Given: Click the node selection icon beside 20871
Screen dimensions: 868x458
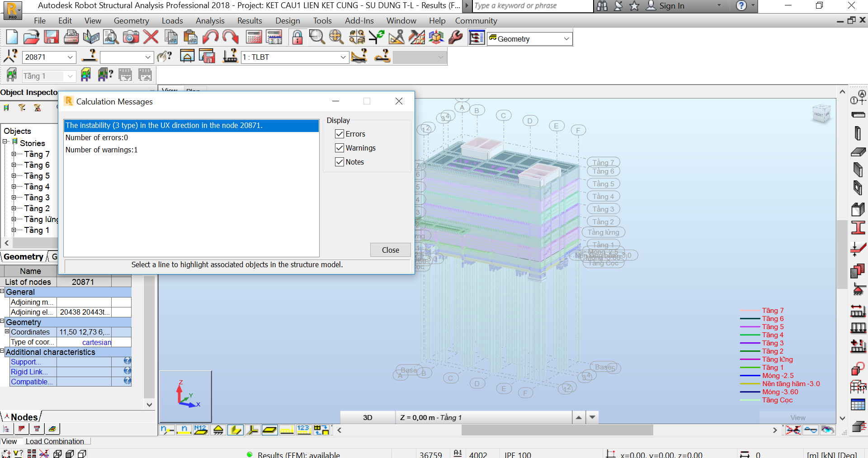Looking at the screenshot, I should (11, 57).
